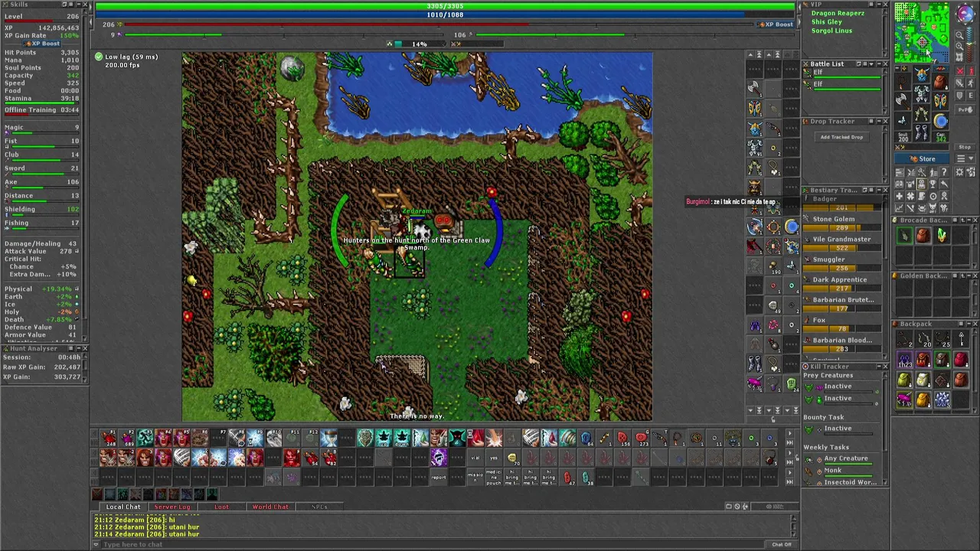Click the 'vial' text hotkey

(475, 458)
